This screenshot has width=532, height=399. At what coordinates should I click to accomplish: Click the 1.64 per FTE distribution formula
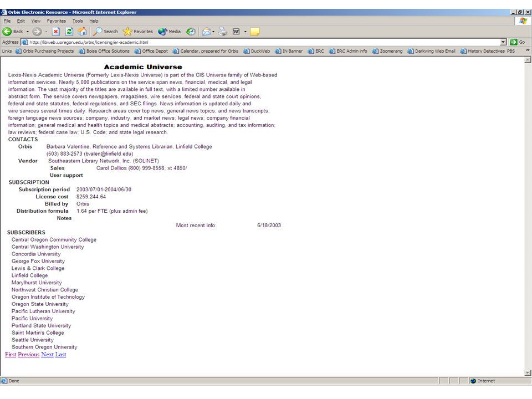click(x=112, y=211)
